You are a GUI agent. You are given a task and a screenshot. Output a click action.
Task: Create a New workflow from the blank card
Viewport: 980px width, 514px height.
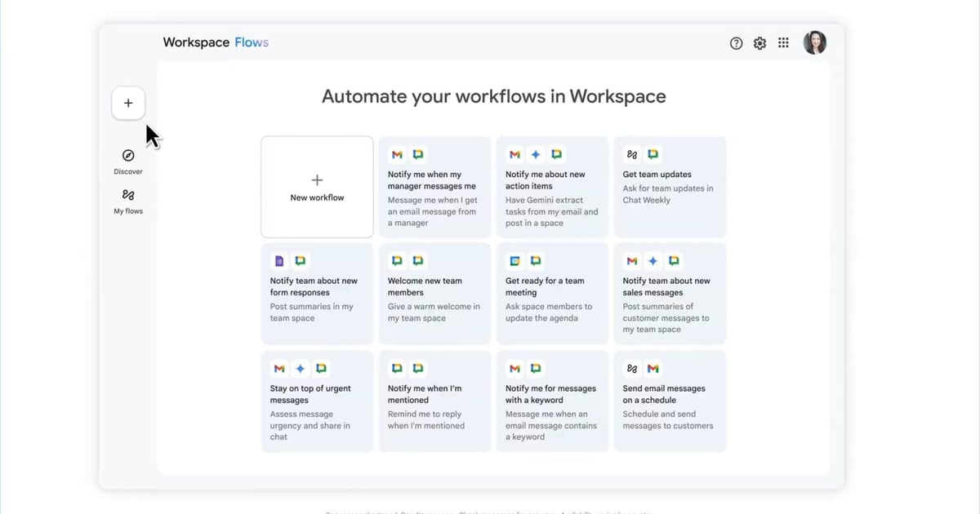[317, 187]
